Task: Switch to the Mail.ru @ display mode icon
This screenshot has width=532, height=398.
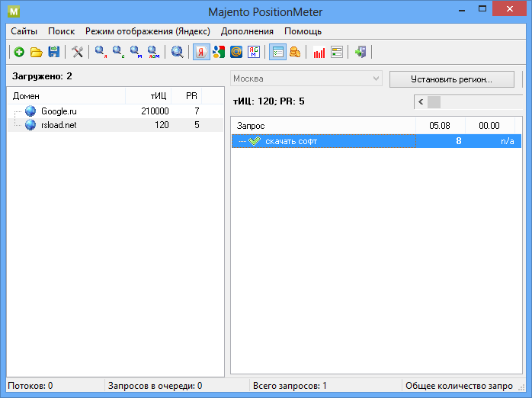Action: [x=236, y=52]
